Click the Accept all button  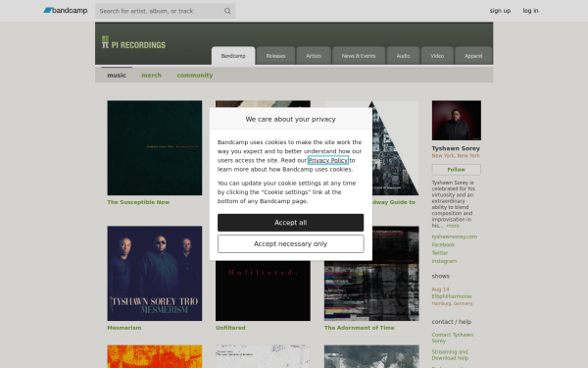click(x=291, y=223)
